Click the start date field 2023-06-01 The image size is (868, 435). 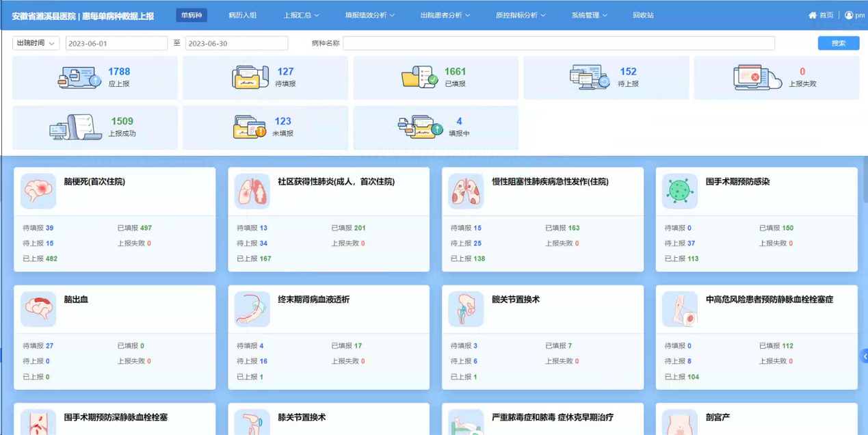click(117, 43)
